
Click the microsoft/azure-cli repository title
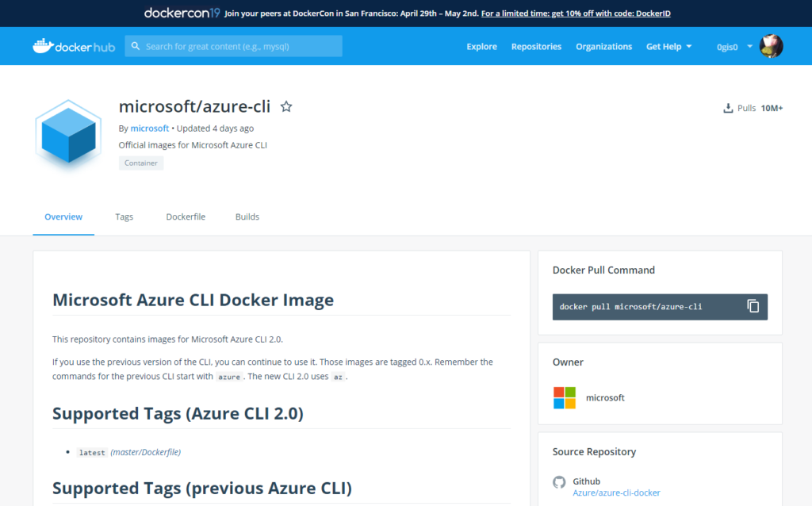(195, 107)
